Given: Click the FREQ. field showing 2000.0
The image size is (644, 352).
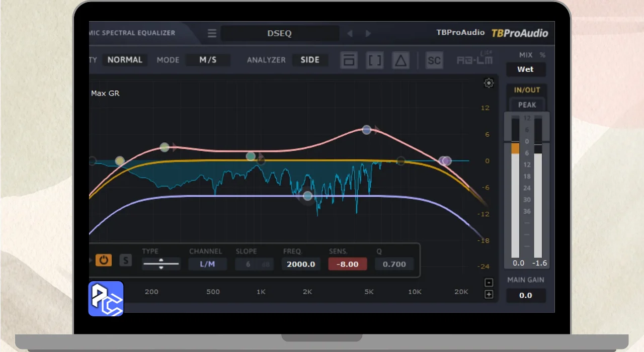Looking at the screenshot, I should (x=301, y=264).
